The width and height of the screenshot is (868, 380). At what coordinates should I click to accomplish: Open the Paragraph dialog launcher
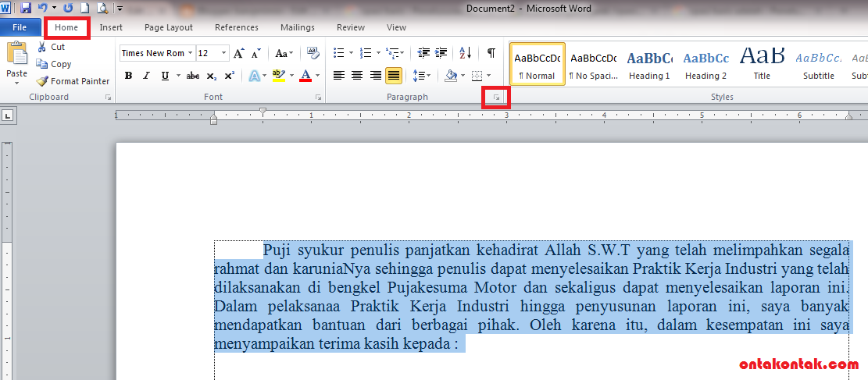tap(497, 98)
